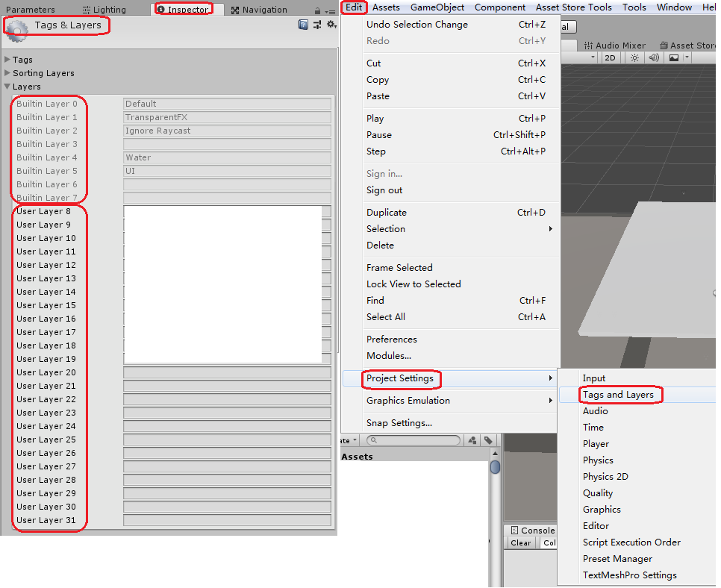Toggle scene lighting sun icon
The width and height of the screenshot is (721, 588).
click(x=634, y=58)
